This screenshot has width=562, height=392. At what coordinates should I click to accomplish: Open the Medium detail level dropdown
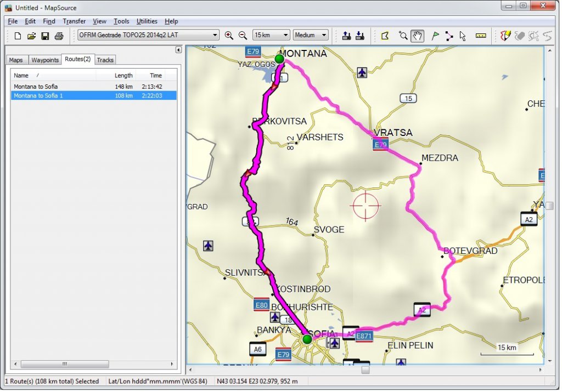coord(311,35)
